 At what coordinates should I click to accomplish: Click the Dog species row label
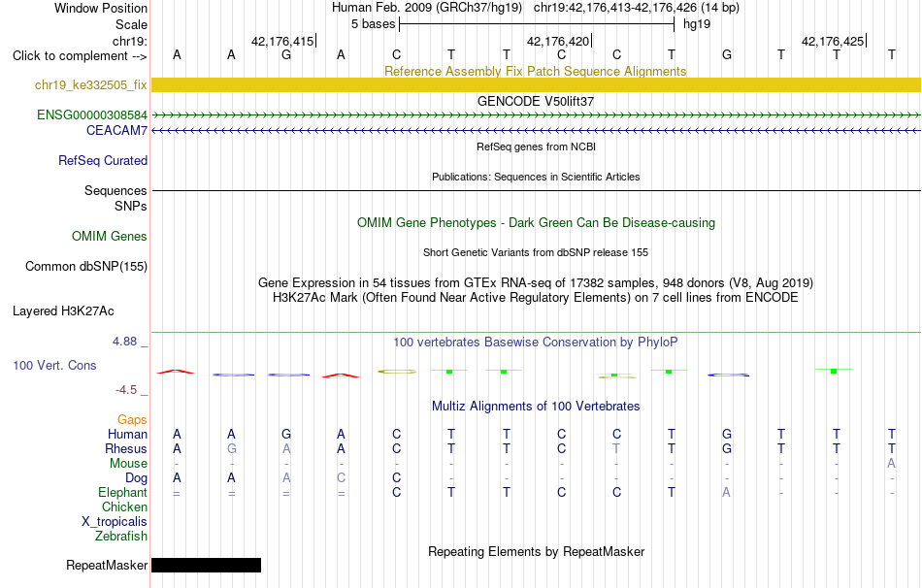point(136,478)
